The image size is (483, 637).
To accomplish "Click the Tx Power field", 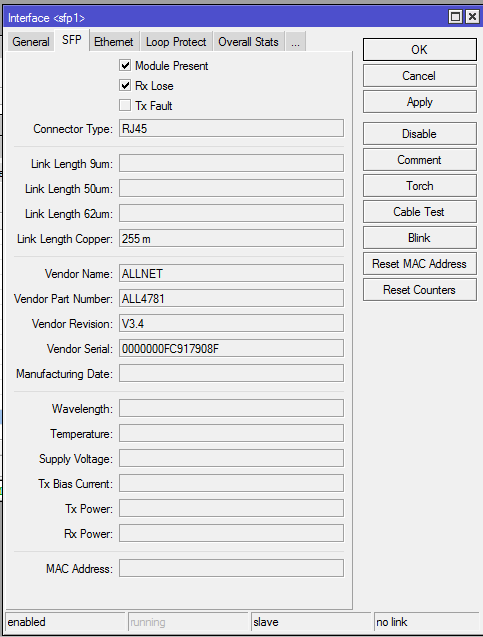I will click(231, 508).
